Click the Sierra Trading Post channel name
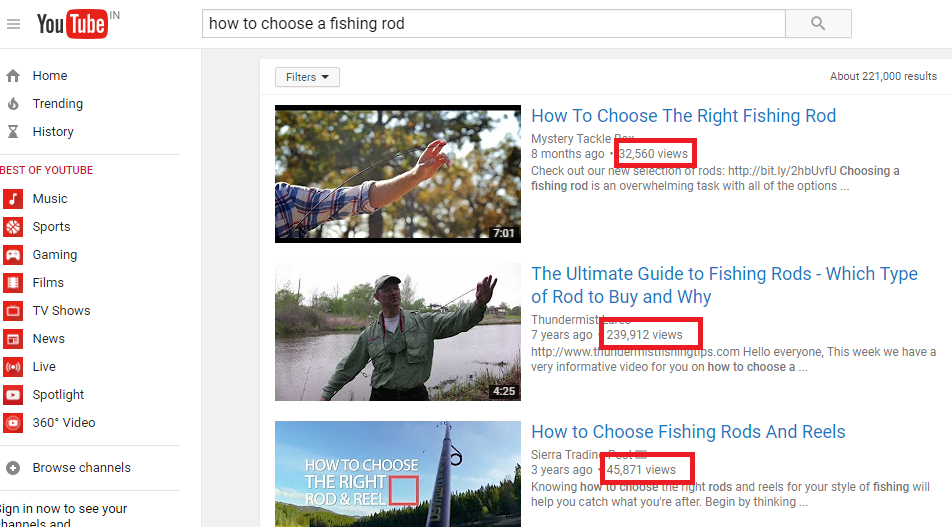Viewport: 952px width, 527px height. coord(582,454)
